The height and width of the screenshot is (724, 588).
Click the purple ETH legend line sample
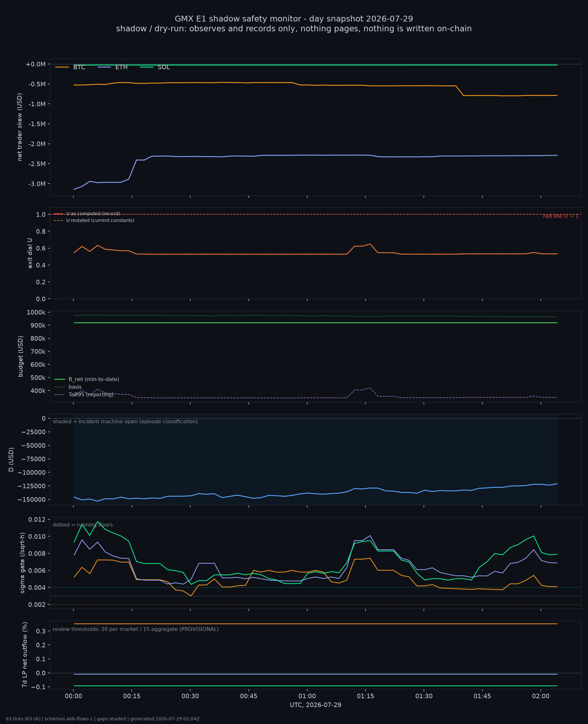(x=104, y=68)
